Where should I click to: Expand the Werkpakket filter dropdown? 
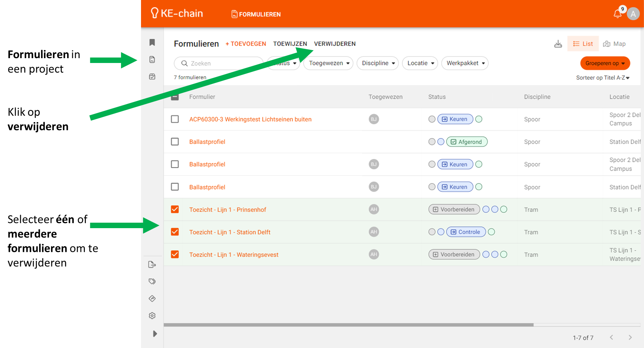(x=465, y=63)
